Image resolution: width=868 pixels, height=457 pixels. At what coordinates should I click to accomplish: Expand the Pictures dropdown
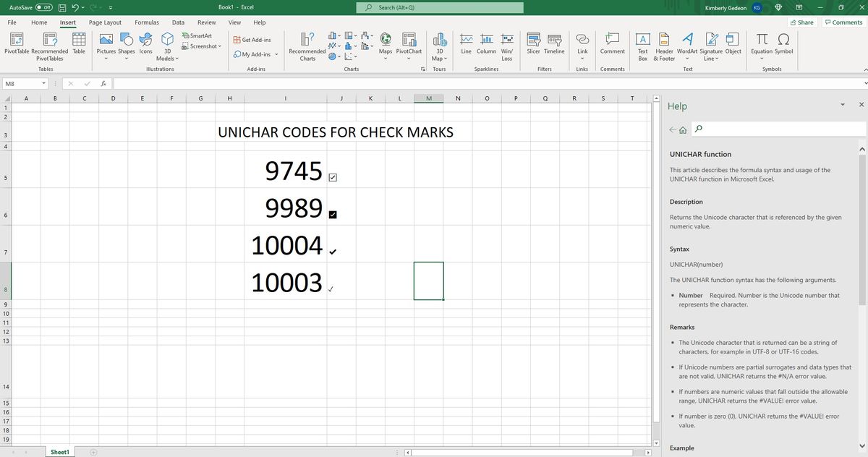tap(106, 60)
